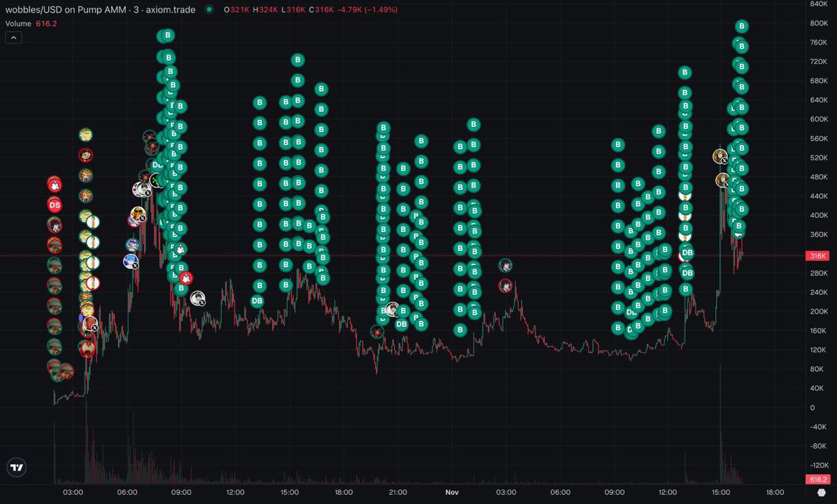Image resolution: width=837 pixels, height=504 pixels.
Task: Click the avatar marker beside the 21:00 DB marker
Action: [393, 310]
